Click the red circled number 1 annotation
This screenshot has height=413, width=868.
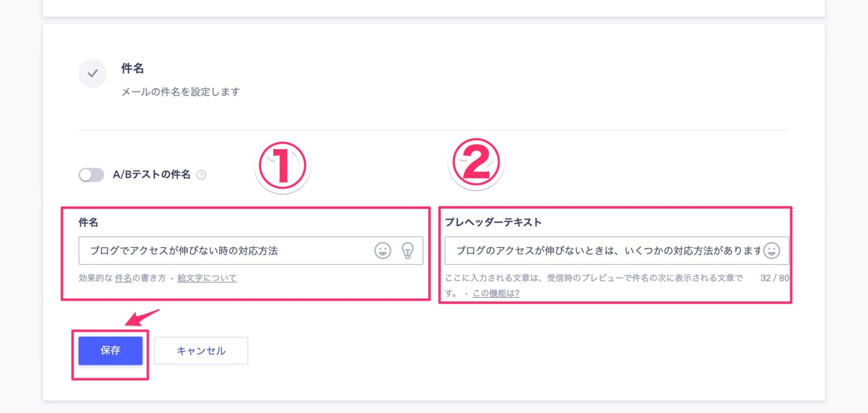point(283,166)
